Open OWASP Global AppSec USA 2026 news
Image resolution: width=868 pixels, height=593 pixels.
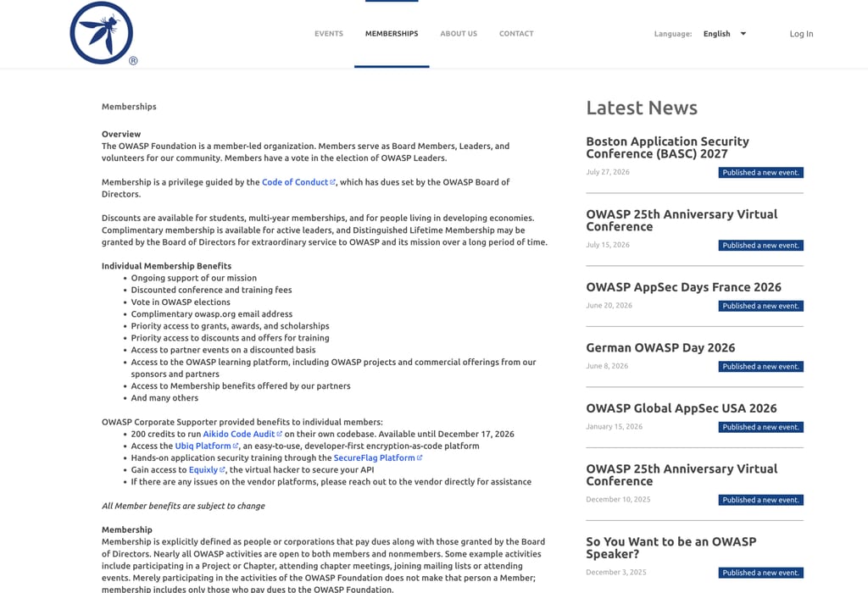click(682, 408)
